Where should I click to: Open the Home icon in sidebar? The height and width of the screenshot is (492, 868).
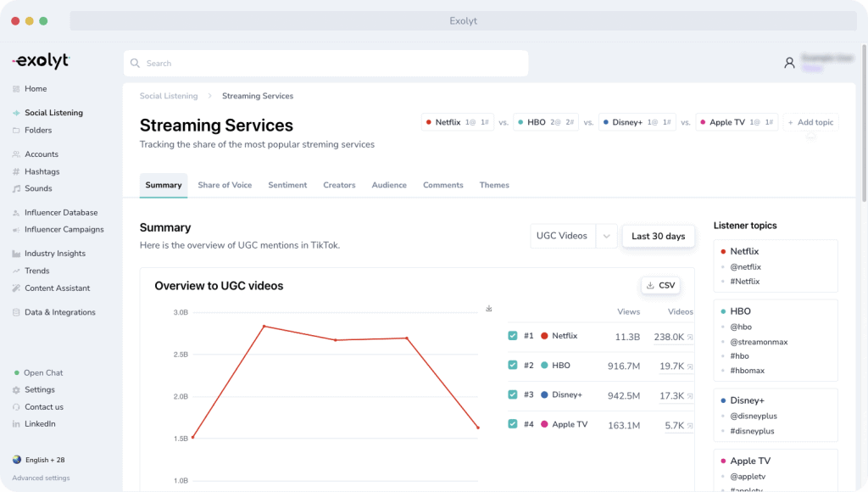click(x=16, y=89)
